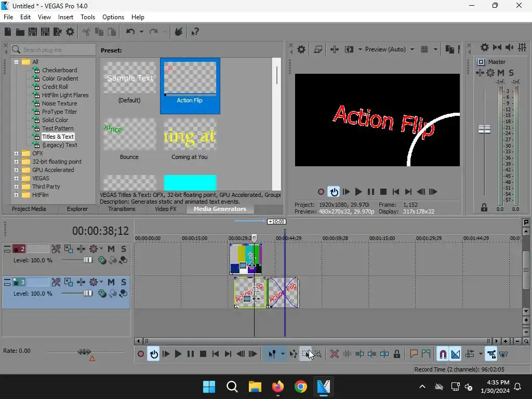
Task: Expand the HitFilm folder
Action: click(16, 195)
